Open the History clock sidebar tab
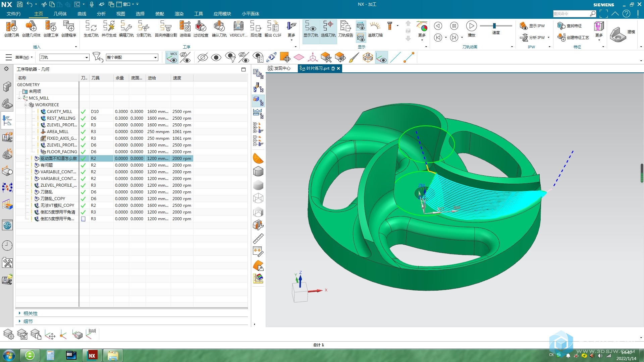Viewport: 644px width, 362px height. [x=7, y=245]
